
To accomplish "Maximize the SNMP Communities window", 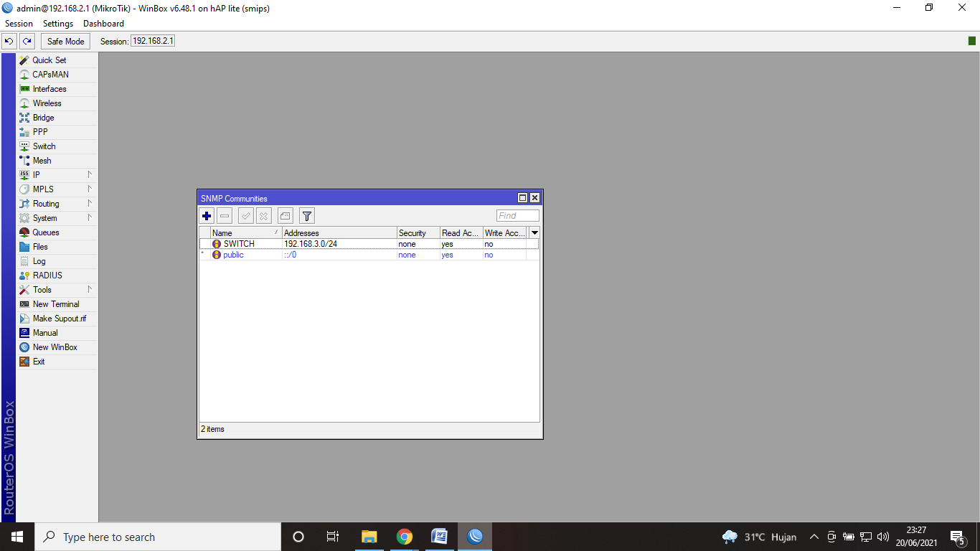I will tap(523, 198).
